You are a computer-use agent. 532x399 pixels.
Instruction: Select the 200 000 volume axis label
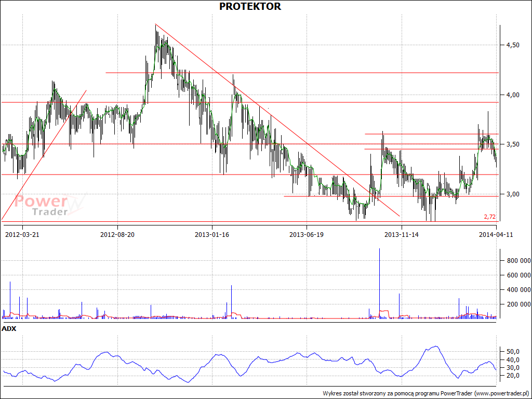click(x=518, y=304)
